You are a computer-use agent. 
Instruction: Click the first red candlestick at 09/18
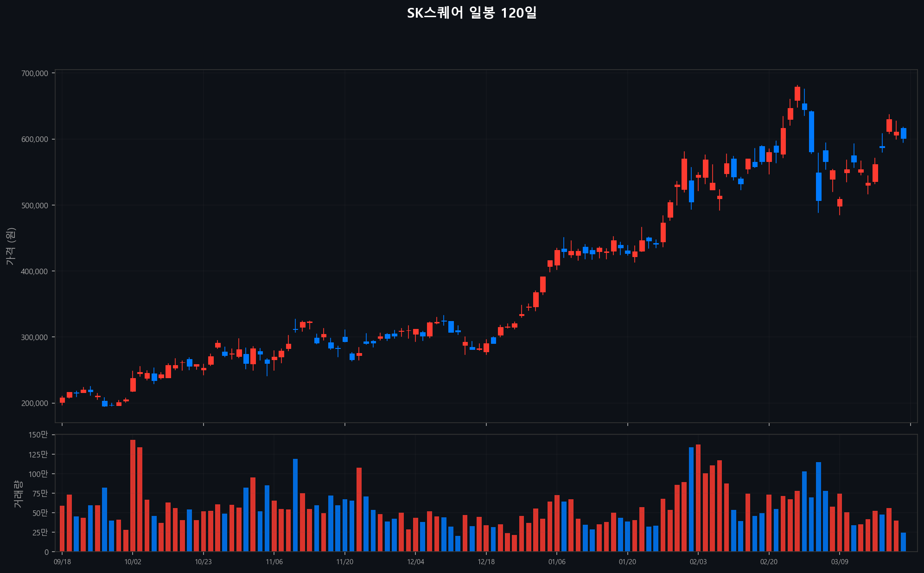tap(62, 400)
